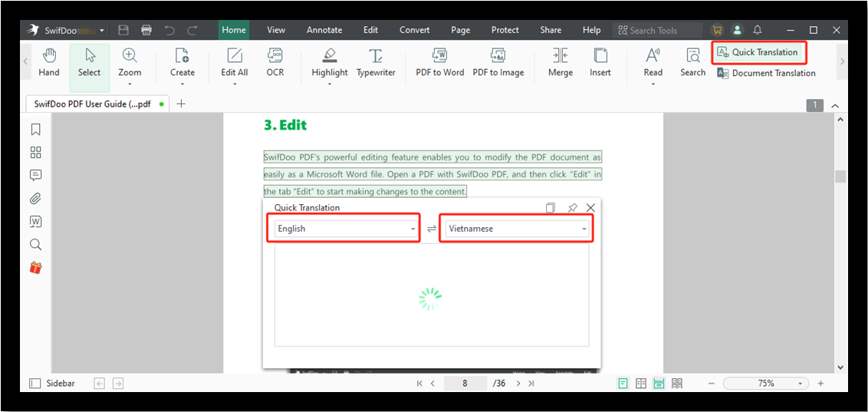868x412 pixels.
Task: Go to the previous page
Action: [x=433, y=383]
